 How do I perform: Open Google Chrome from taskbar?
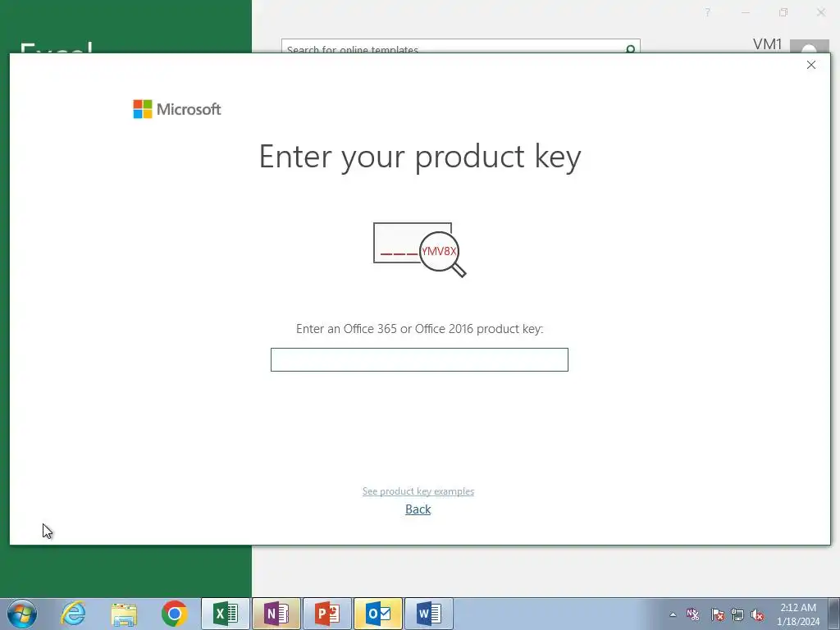pos(174,614)
